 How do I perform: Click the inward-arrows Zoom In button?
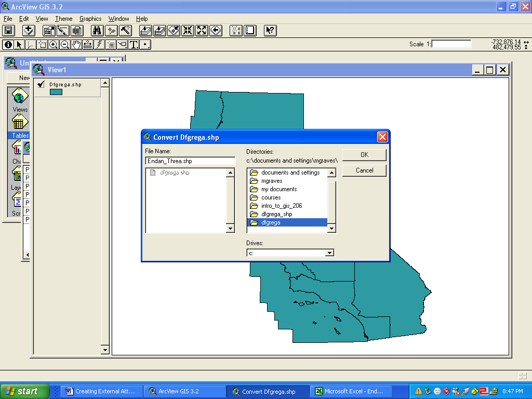click(x=188, y=31)
